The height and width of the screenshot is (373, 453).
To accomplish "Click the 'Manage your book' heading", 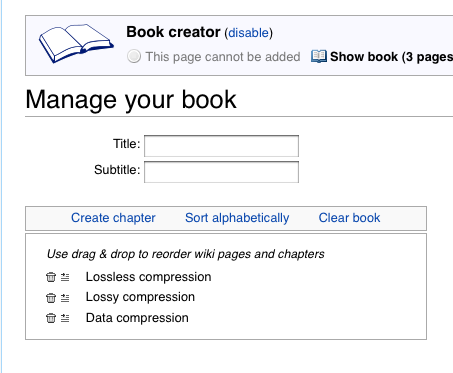I will 131,100.
